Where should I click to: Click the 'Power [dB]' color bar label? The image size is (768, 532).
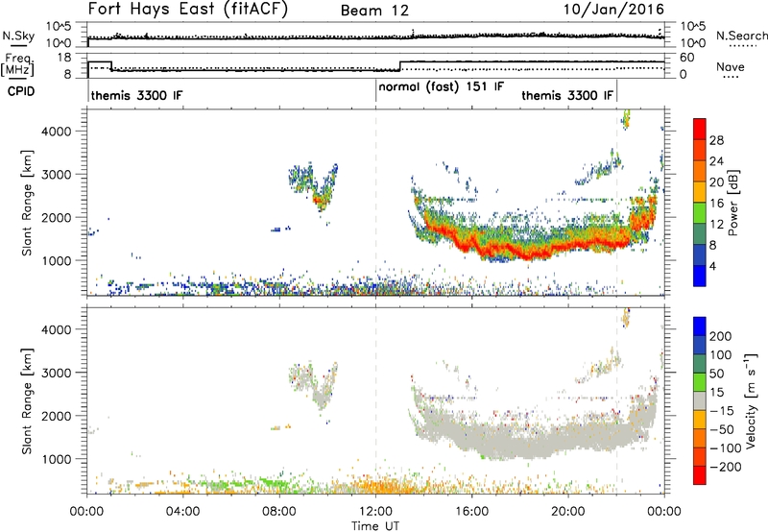(732, 203)
